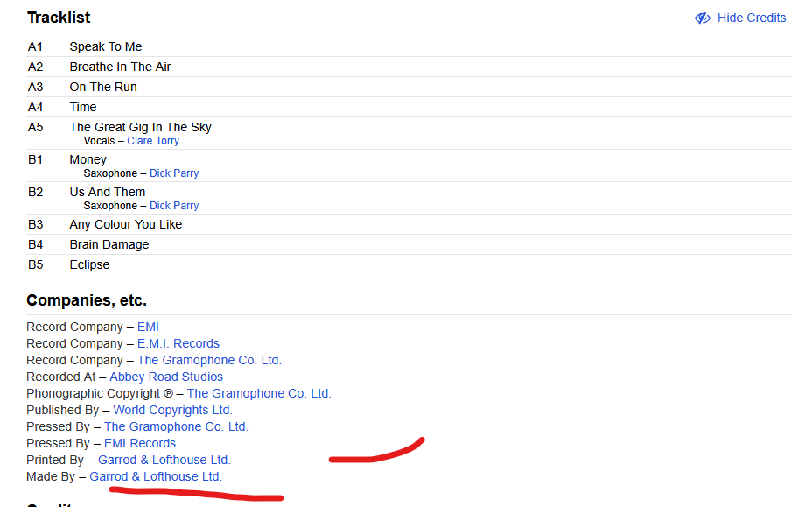812x507 pixels.
Task: Click track position B1
Action: point(35,159)
